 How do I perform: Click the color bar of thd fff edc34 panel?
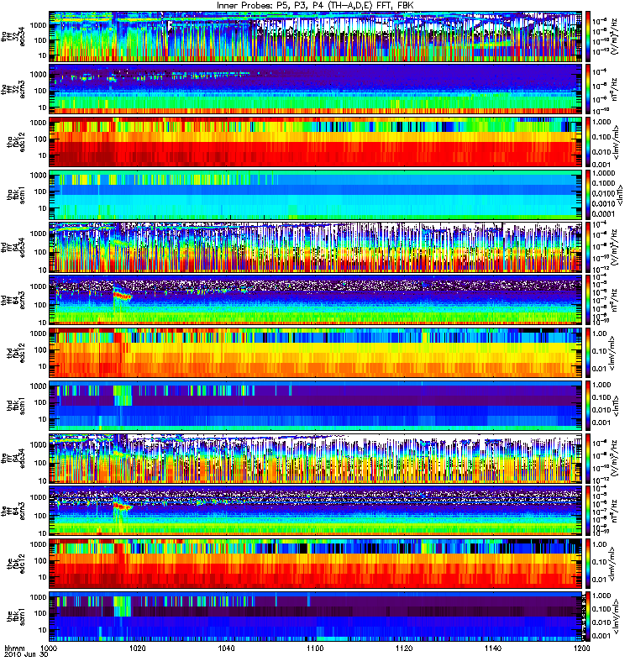(x=587, y=247)
